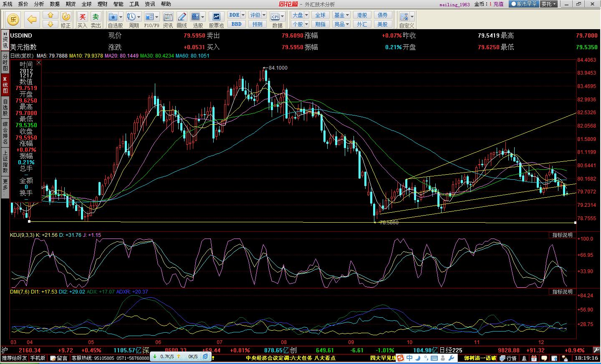Click 指标说明 link in KDJ panel
The height and width of the screenshot is (364, 601).
562,235
